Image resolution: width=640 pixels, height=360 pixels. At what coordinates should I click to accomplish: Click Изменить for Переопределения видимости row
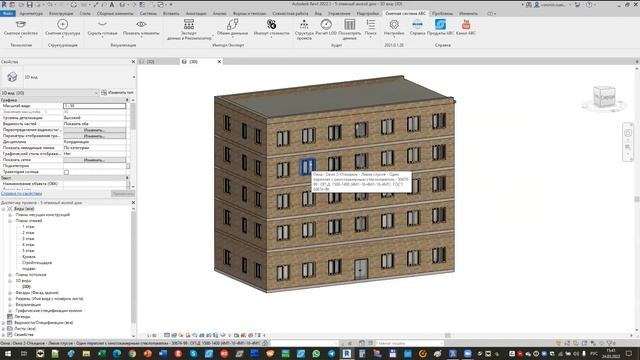click(x=94, y=130)
